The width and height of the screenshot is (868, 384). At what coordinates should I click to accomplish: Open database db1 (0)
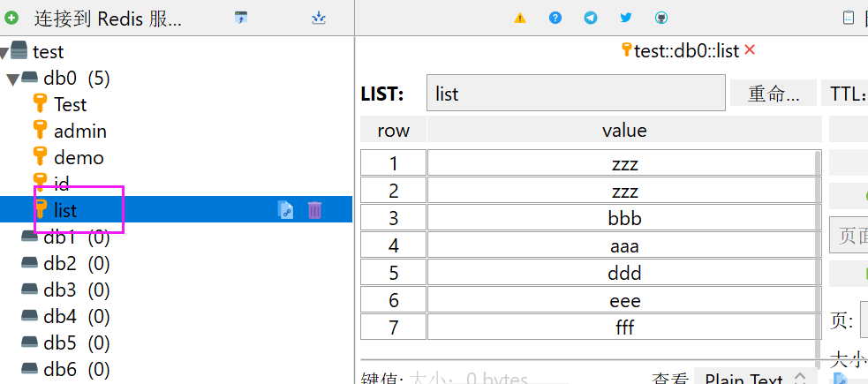coord(77,238)
